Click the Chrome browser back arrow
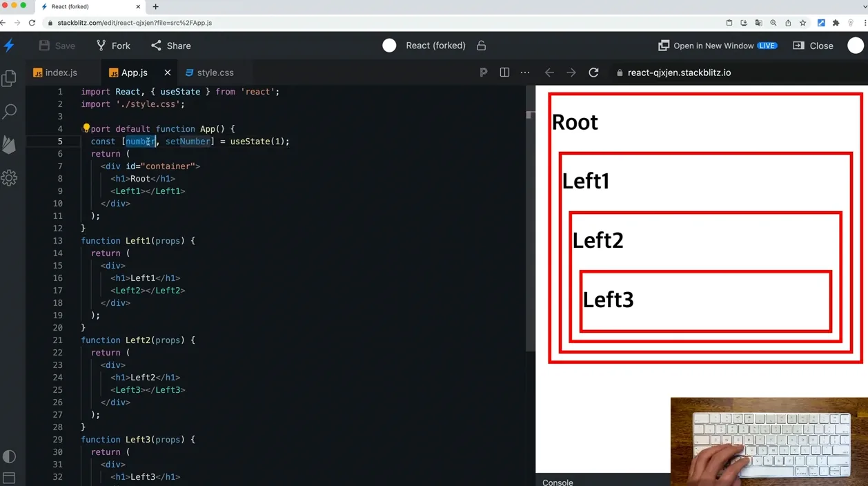The image size is (868, 486). pos(3,23)
